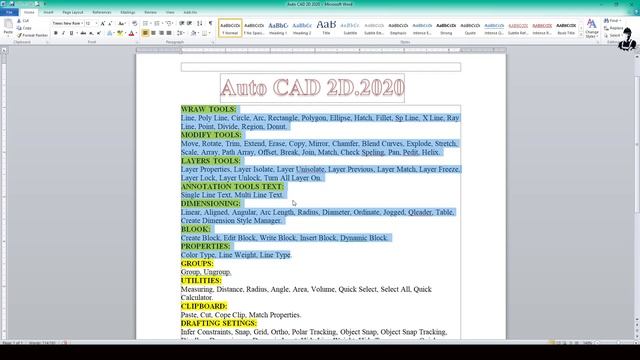Image resolution: width=640 pixels, height=360 pixels.
Task: Apply the Title style
Action: 326,28
